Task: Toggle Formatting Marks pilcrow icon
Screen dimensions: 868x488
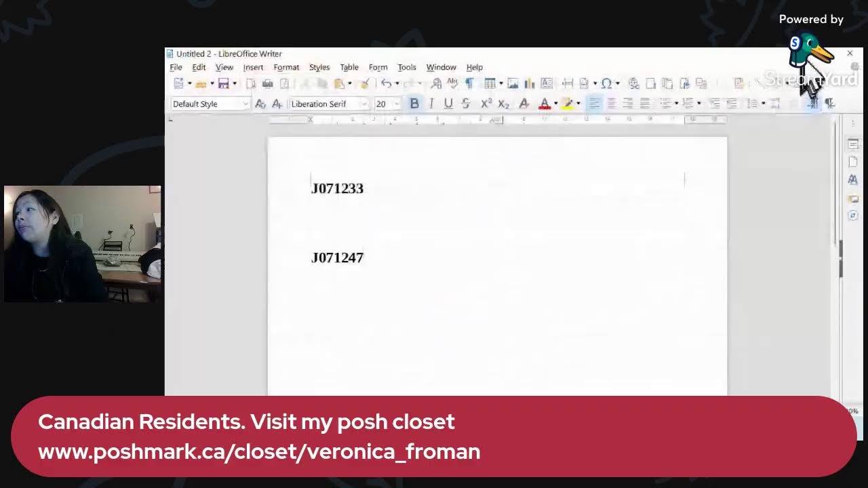Action: click(x=469, y=83)
